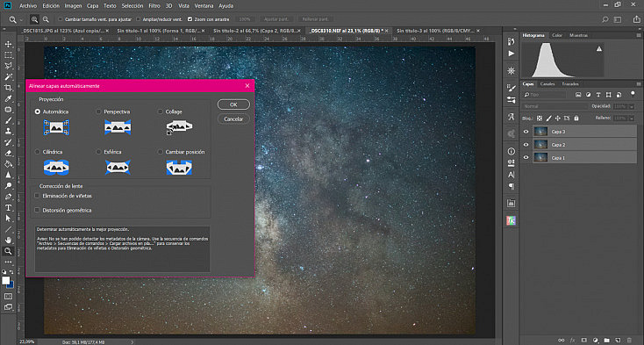Viewport: 644px width, 345px height.
Task: Select the Move tool in the toolbar
Action: [x=8, y=44]
